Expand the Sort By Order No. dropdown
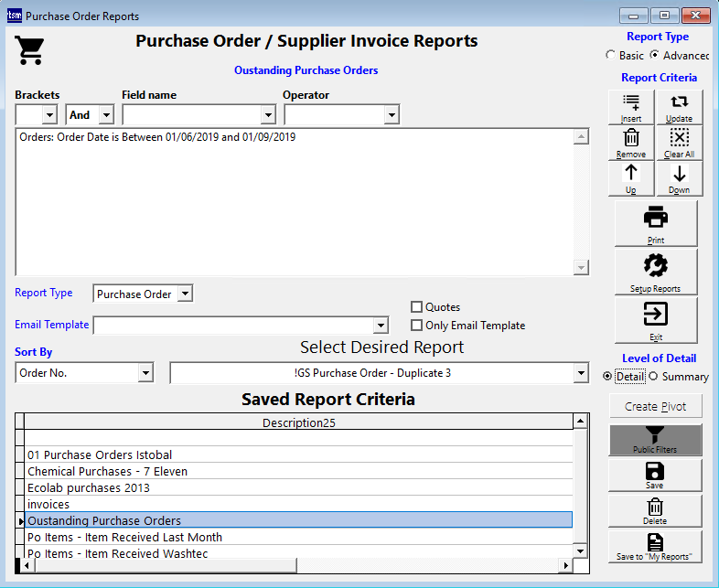 point(145,373)
